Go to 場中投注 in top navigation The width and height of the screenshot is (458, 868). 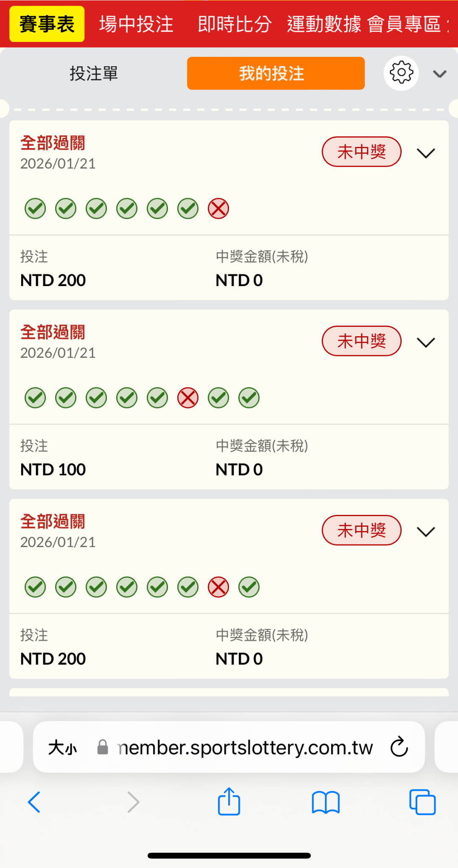point(136,24)
